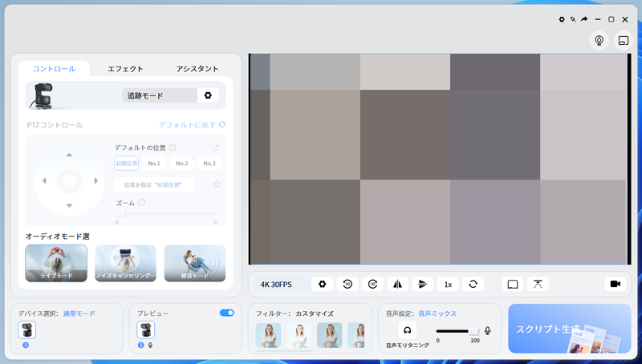Rotate video 90 degrees clockwise
The height and width of the screenshot is (364, 642).
372,284
